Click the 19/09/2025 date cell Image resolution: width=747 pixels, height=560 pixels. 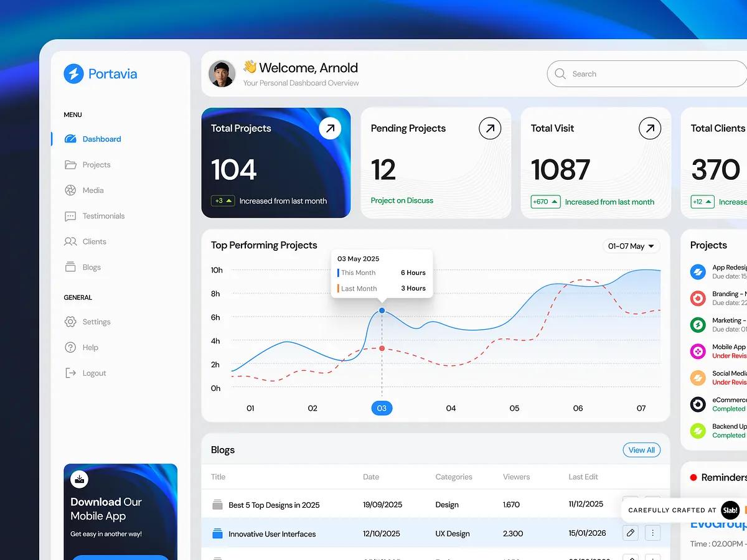383,505
